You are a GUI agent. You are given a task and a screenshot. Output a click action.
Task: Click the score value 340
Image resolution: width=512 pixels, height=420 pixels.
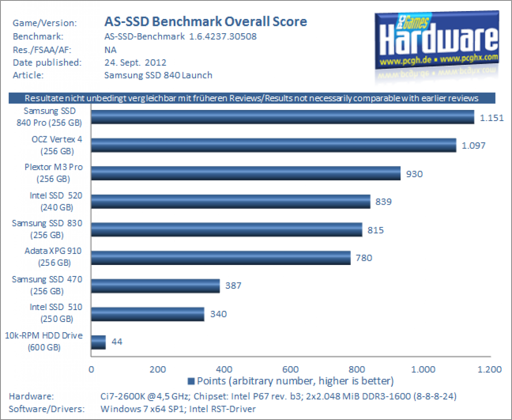218,314
